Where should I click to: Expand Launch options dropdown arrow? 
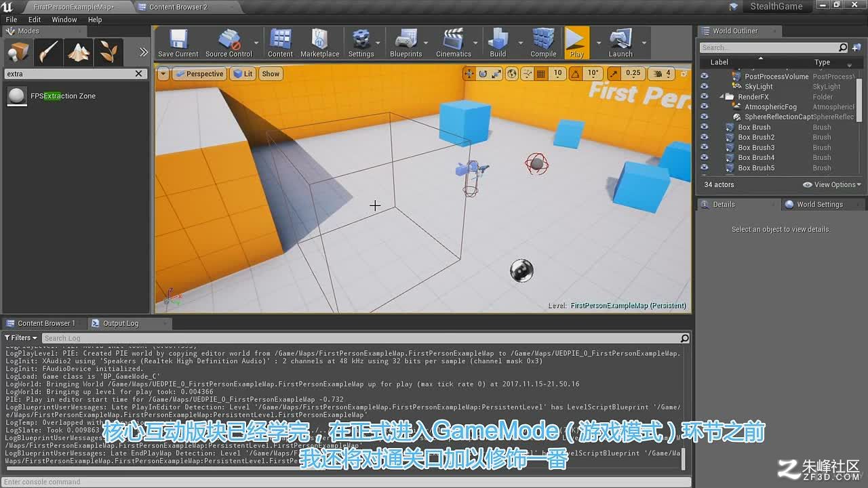(x=644, y=43)
